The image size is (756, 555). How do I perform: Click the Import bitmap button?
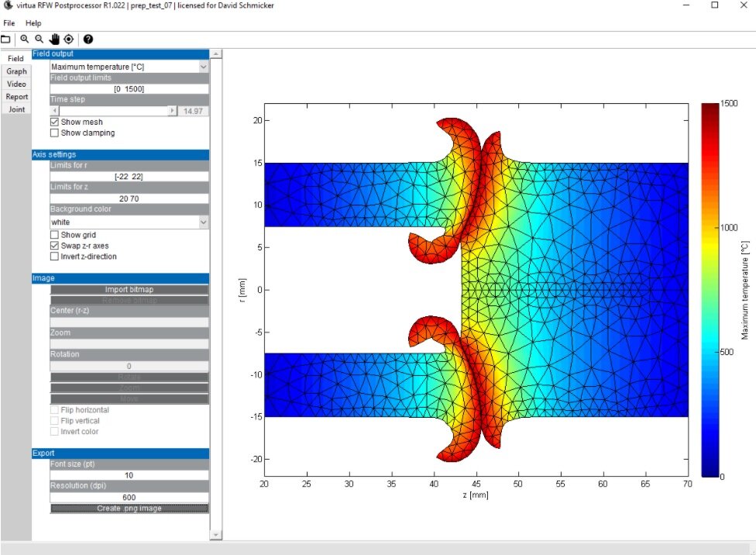(129, 290)
